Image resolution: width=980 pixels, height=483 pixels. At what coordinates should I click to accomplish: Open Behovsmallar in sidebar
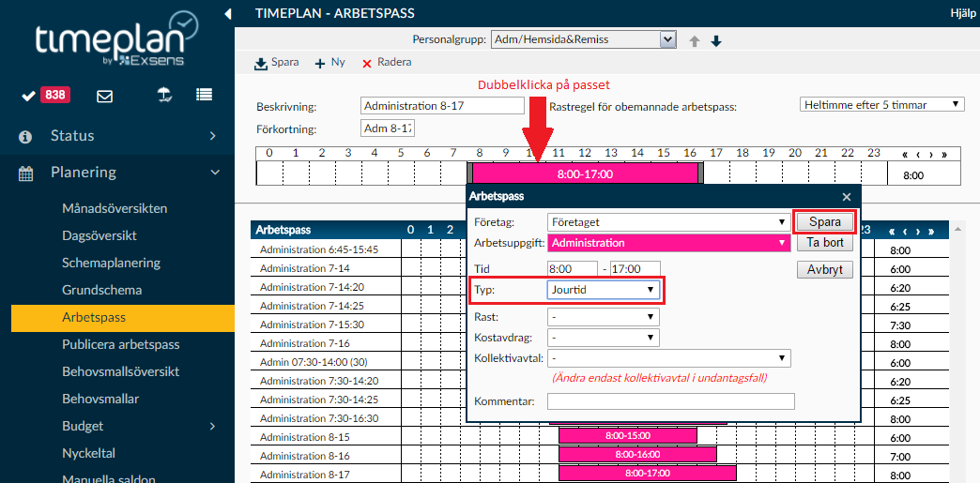click(100, 399)
